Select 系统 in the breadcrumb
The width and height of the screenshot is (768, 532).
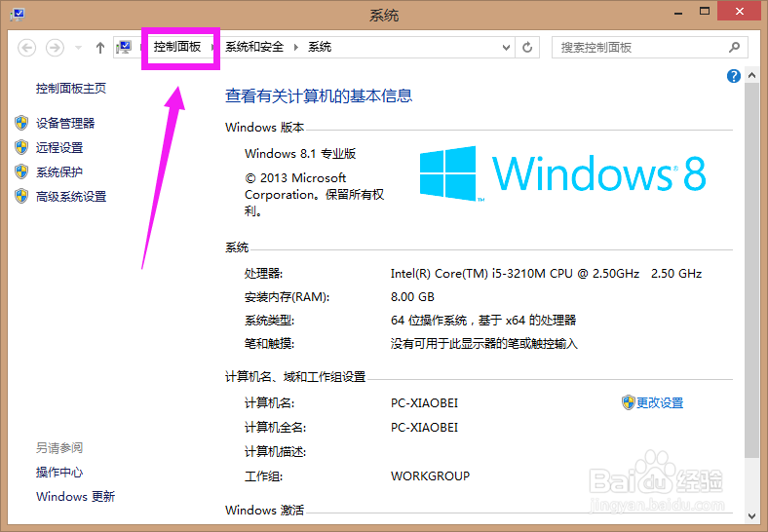[320, 47]
